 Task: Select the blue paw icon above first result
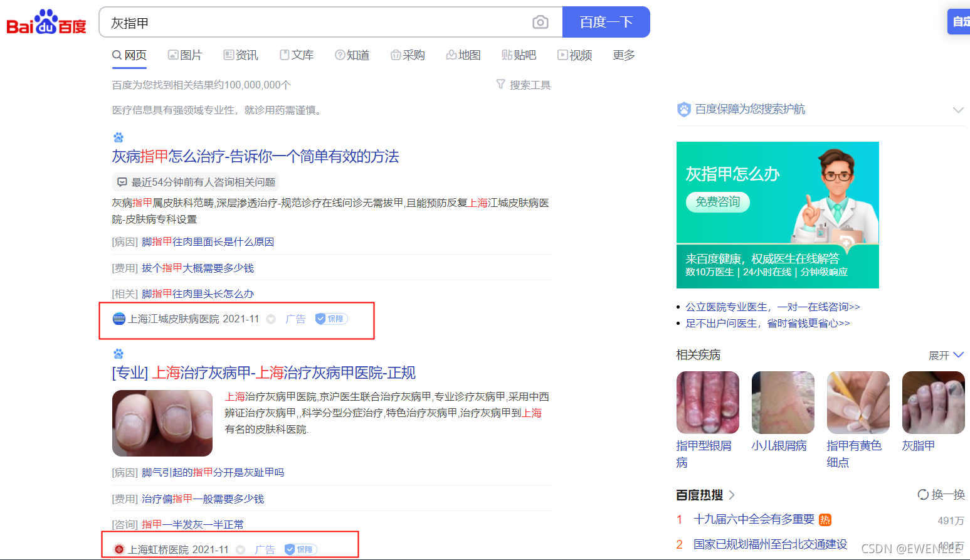point(119,137)
